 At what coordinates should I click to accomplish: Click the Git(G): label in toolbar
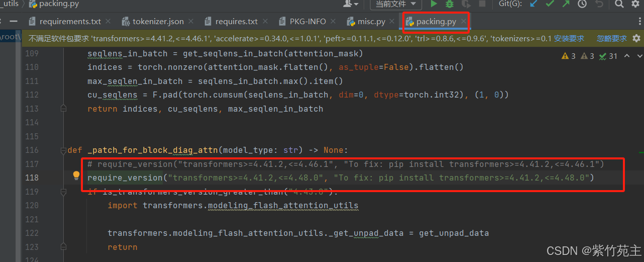510,4
